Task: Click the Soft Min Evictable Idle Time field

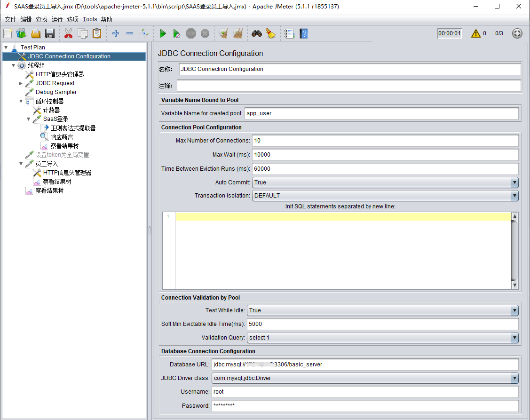Action: click(x=383, y=324)
